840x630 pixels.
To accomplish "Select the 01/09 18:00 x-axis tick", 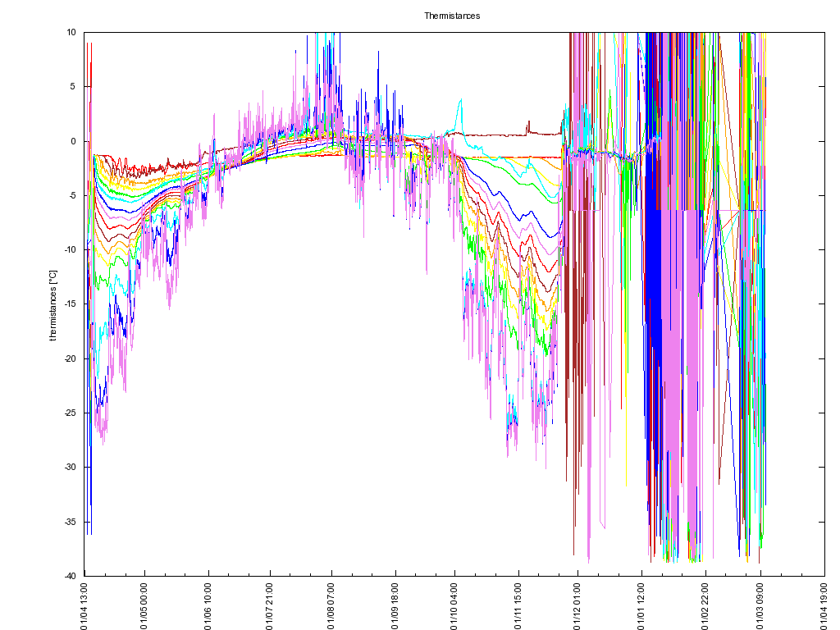I will click(395, 605).
